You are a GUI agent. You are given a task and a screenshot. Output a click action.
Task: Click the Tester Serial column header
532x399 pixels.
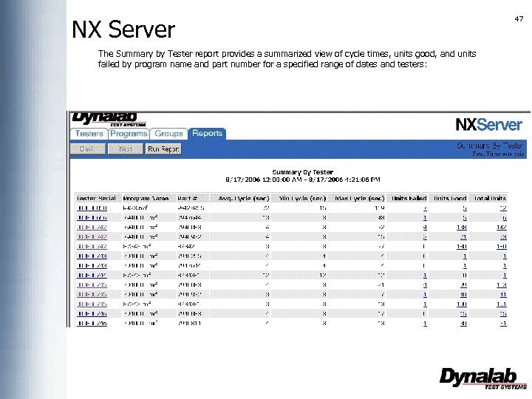[x=98, y=198]
